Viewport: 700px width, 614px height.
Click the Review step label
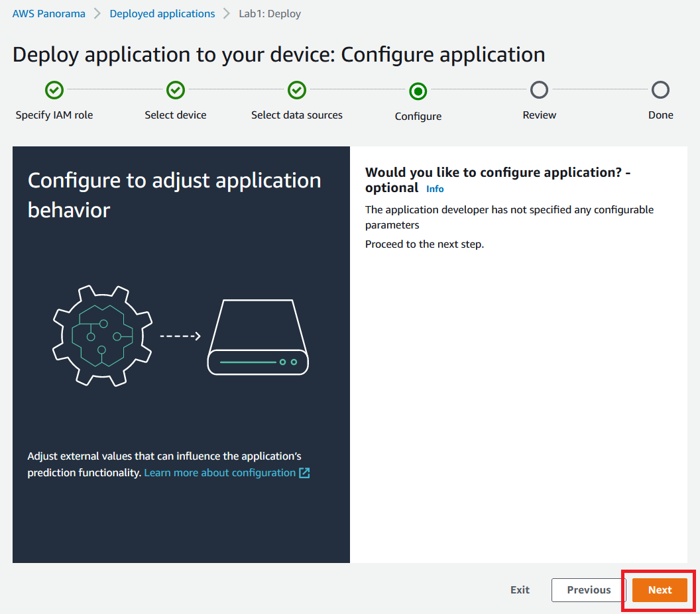tap(540, 115)
